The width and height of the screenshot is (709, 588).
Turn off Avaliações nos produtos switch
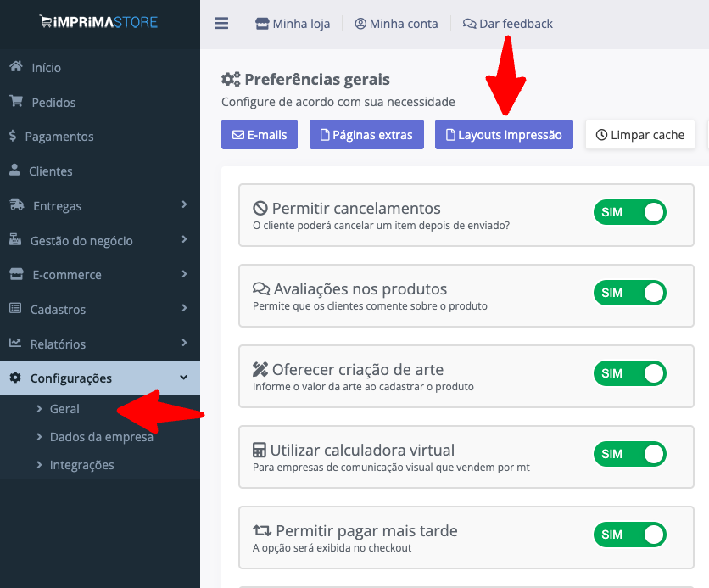(x=629, y=293)
